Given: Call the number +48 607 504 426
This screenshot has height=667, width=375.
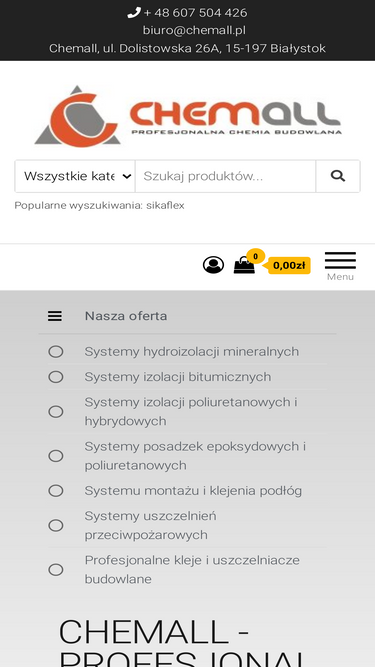Looking at the screenshot, I should pyautogui.click(x=195, y=13).
